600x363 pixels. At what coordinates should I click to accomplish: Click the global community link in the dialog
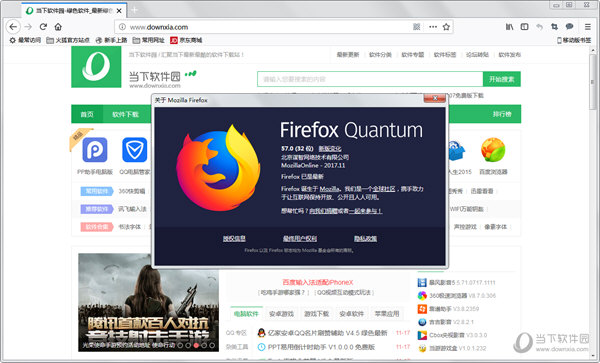[x=384, y=189]
